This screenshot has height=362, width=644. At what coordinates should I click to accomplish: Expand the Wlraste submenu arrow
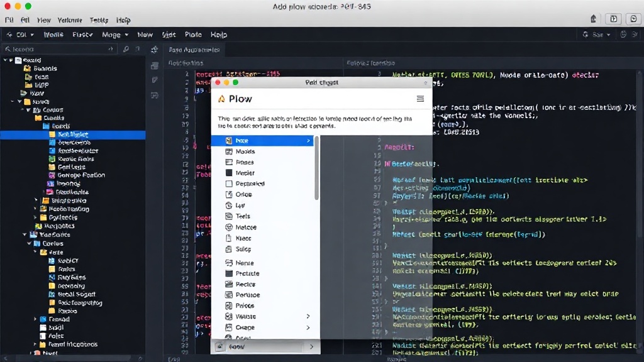click(x=308, y=317)
